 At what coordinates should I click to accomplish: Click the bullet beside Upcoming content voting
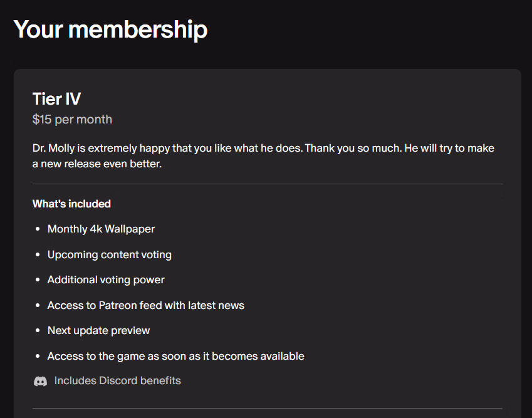coord(38,255)
